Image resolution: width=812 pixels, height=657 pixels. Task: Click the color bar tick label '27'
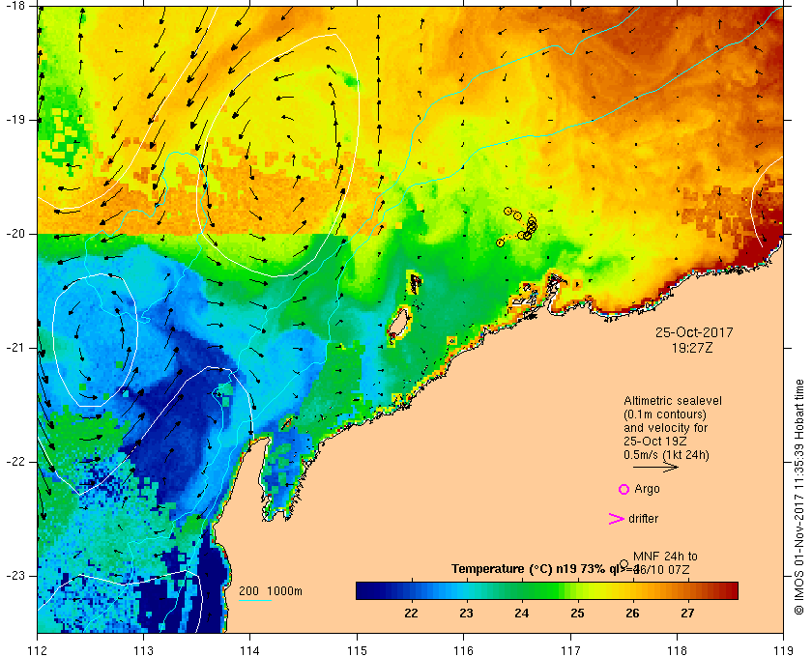pos(687,613)
